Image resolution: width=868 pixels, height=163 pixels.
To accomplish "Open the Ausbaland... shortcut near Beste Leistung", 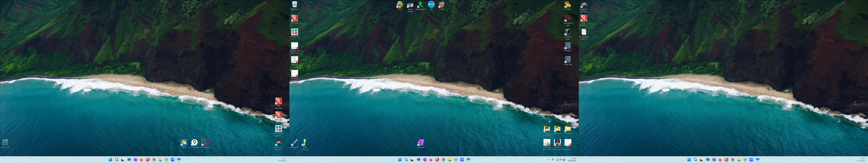I will tap(294, 144).
